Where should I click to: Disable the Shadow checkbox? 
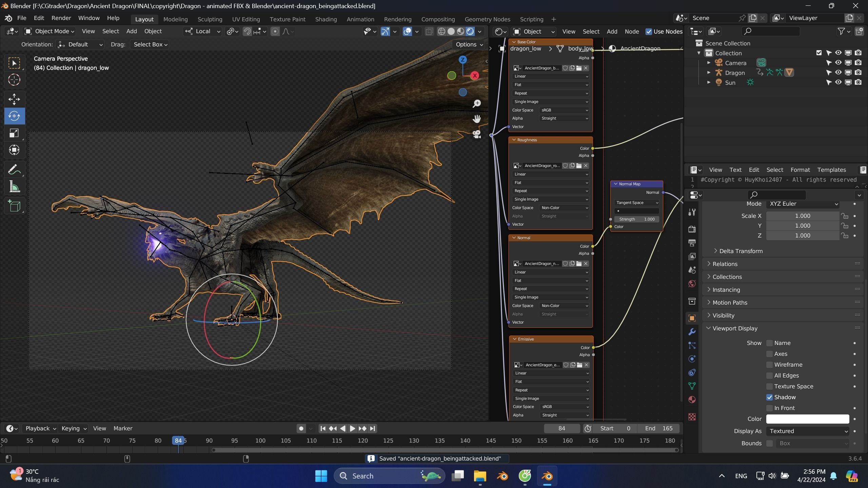tap(769, 398)
